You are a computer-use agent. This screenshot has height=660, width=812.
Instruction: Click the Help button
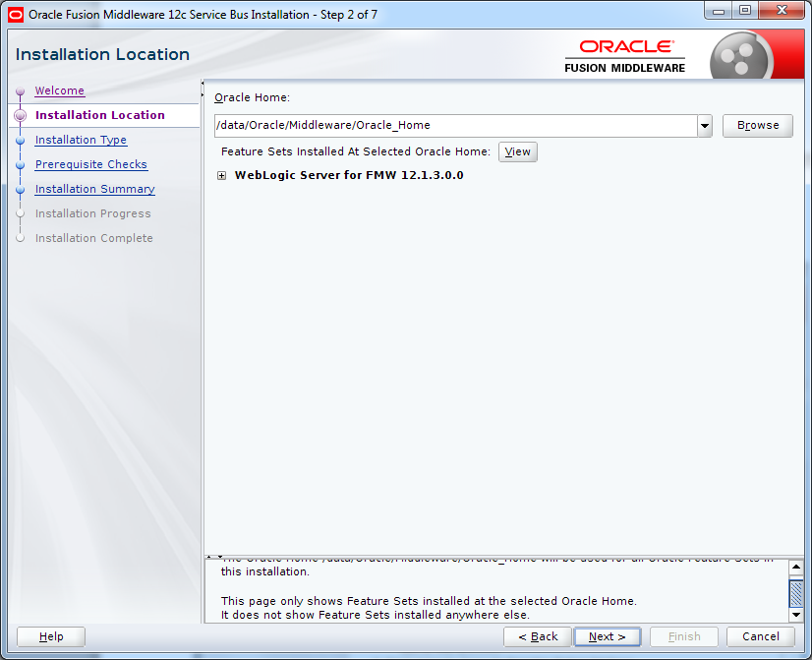coord(51,636)
